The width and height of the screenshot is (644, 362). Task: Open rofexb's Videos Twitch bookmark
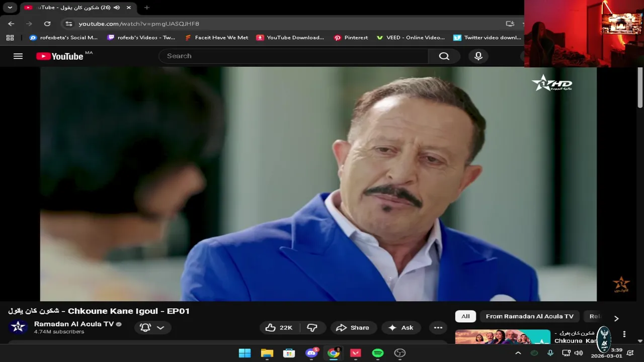(x=141, y=38)
